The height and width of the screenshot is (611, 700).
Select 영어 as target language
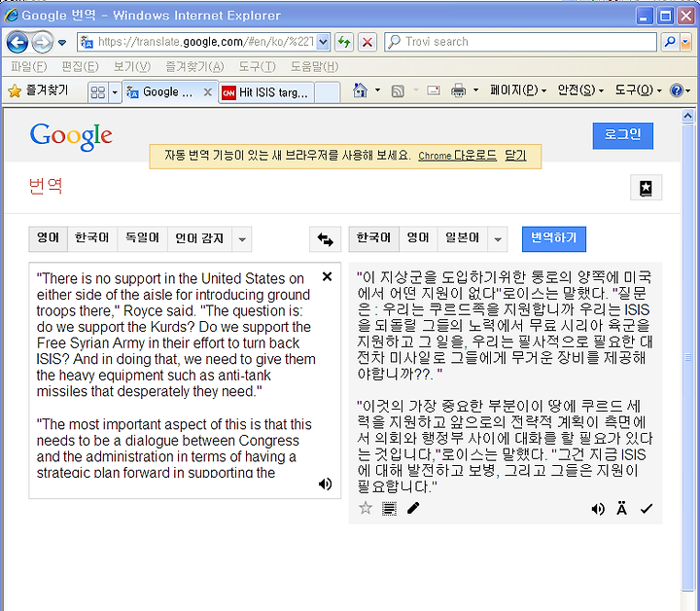click(x=418, y=239)
